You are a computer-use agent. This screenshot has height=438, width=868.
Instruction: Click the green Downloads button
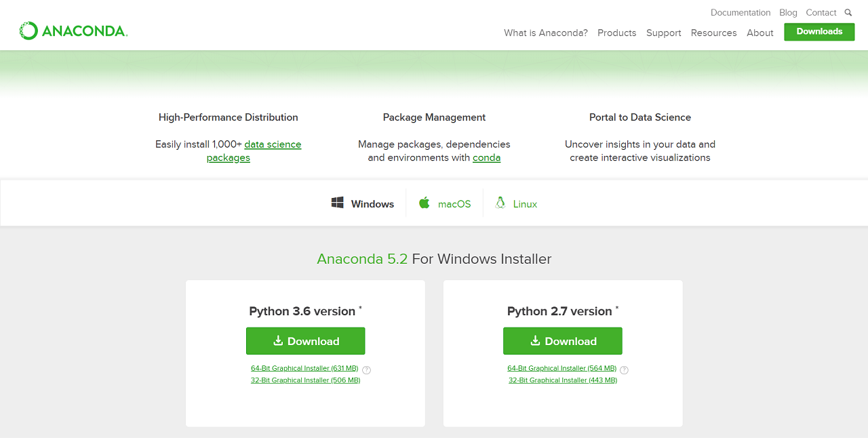tap(819, 32)
